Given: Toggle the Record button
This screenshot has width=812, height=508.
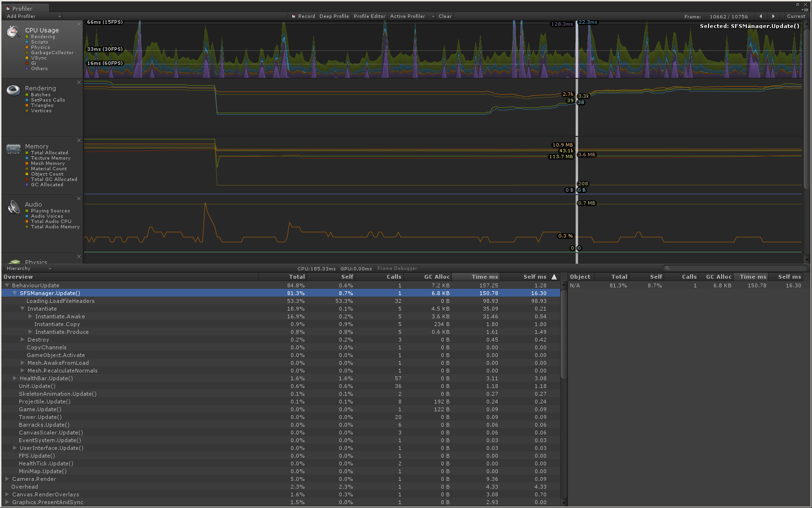Looking at the screenshot, I should click(304, 16).
